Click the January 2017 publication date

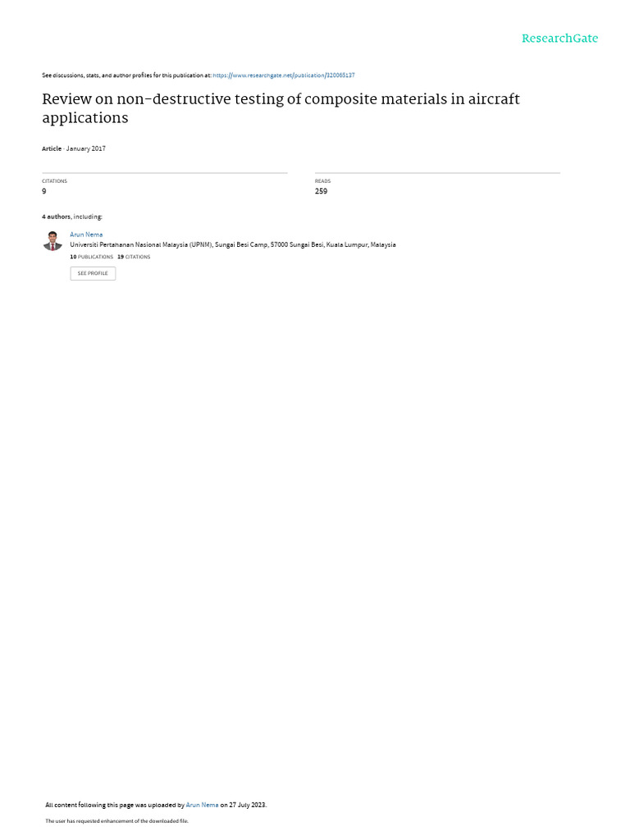click(85, 148)
